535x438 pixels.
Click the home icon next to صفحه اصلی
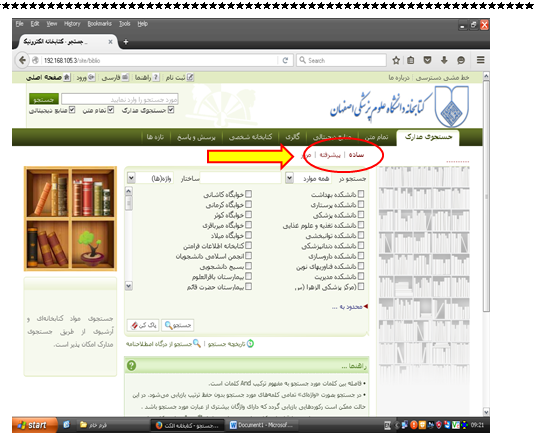(x=67, y=77)
